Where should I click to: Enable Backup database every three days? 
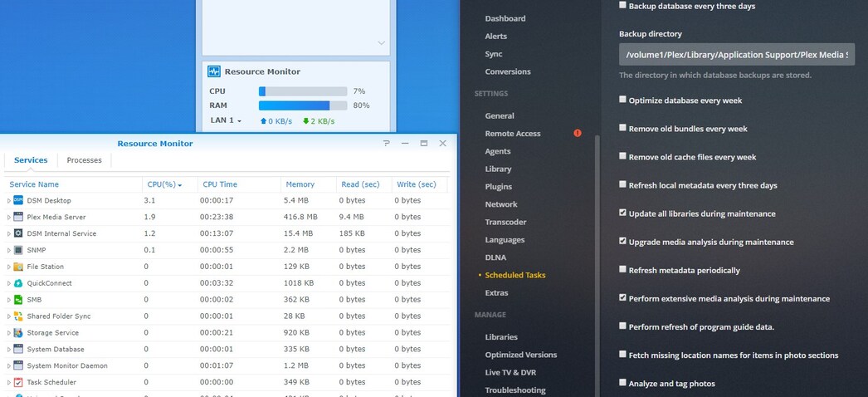click(x=622, y=5)
